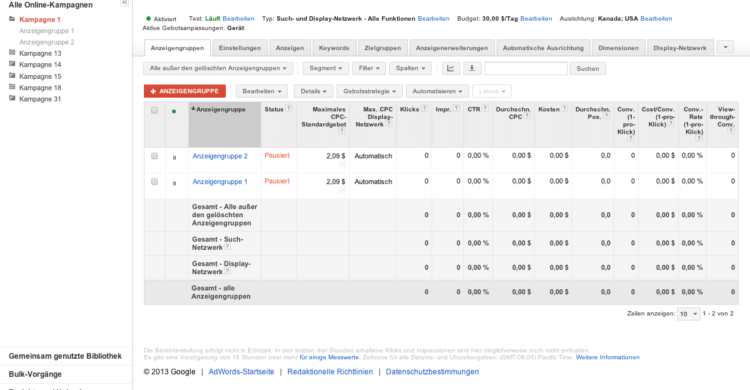Open the Spalten dropdown

(410, 68)
